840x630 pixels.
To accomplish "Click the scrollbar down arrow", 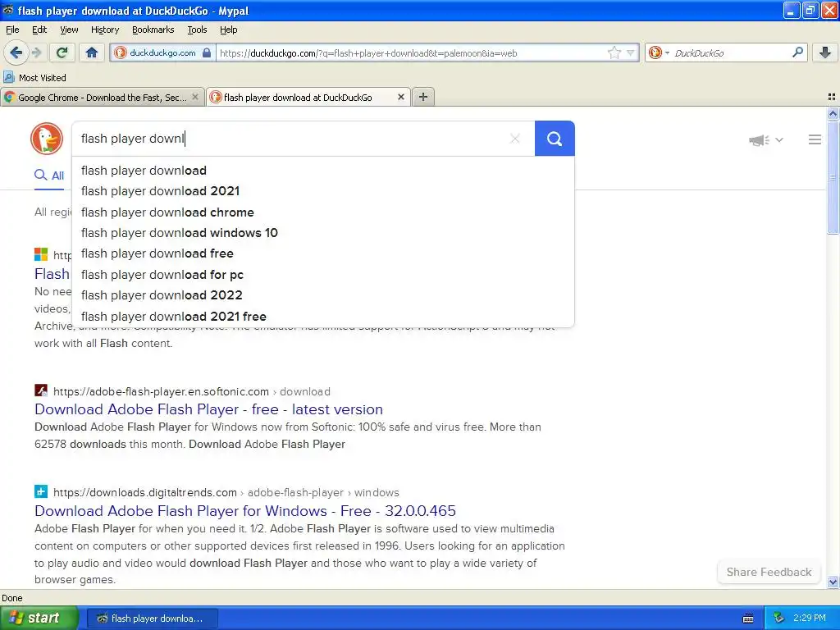I will 833,582.
